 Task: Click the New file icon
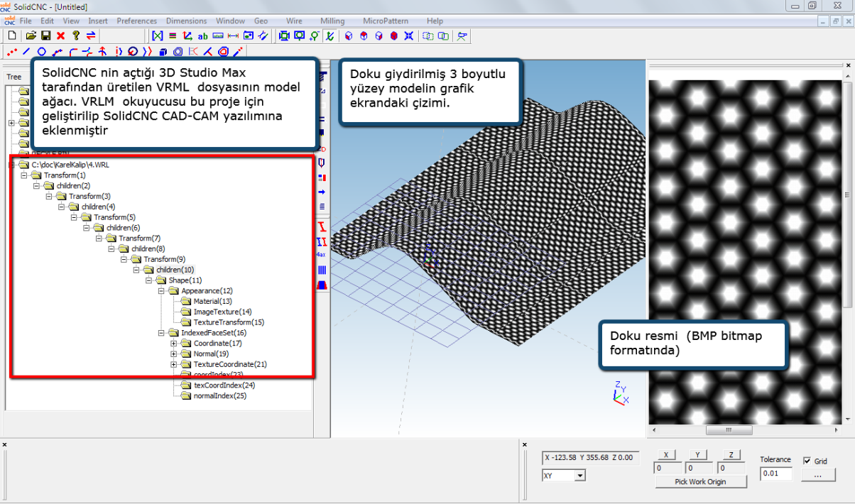[12, 35]
